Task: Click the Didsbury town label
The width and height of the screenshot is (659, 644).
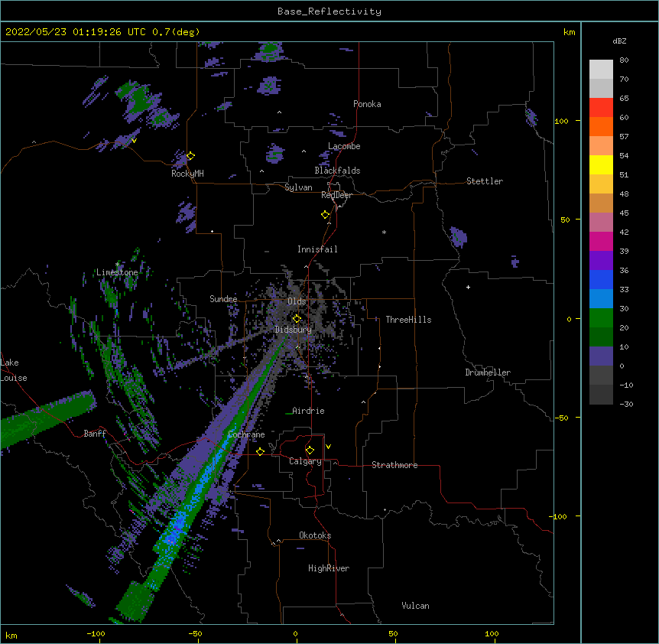Action: pyautogui.click(x=293, y=330)
